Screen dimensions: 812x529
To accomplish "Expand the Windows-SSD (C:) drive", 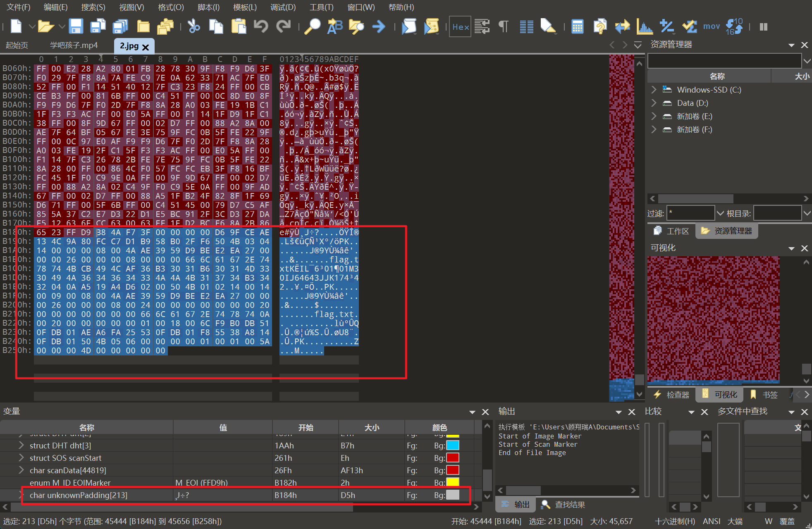I will coord(654,90).
